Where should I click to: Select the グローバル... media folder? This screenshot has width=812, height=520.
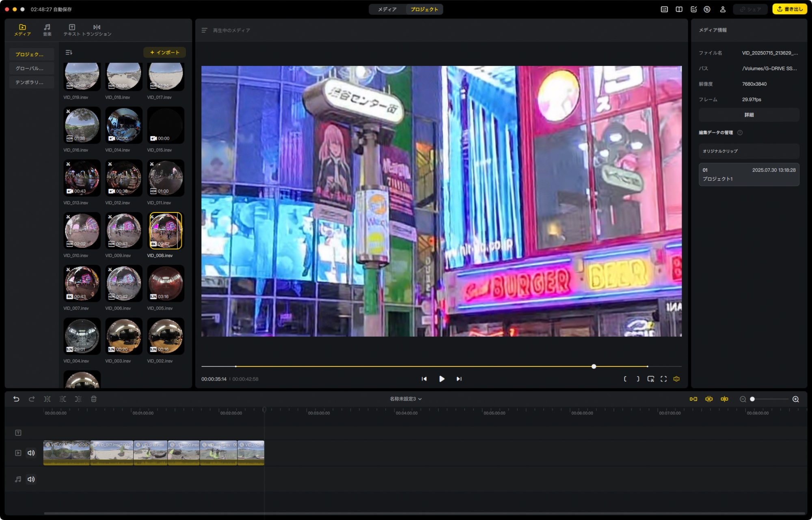(32, 68)
